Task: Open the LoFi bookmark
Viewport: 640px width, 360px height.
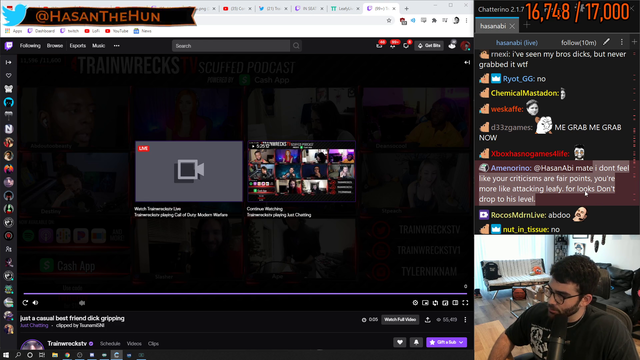Action: click(x=92, y=31)
